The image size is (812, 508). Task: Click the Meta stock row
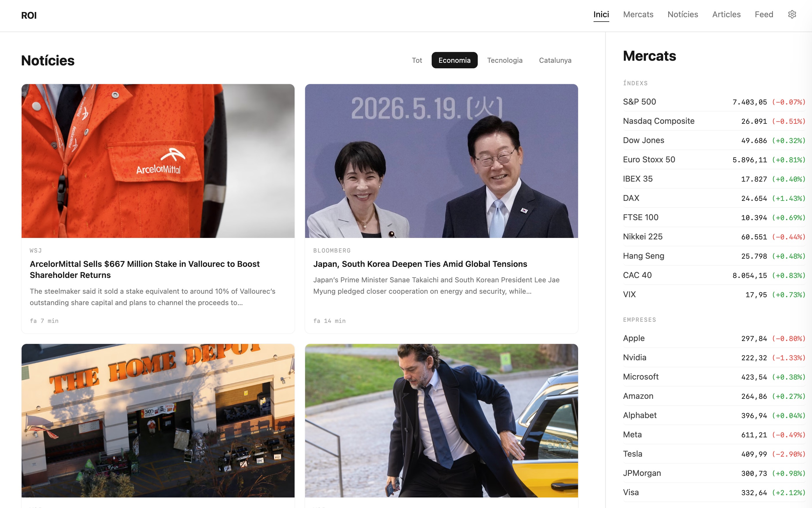714,435
